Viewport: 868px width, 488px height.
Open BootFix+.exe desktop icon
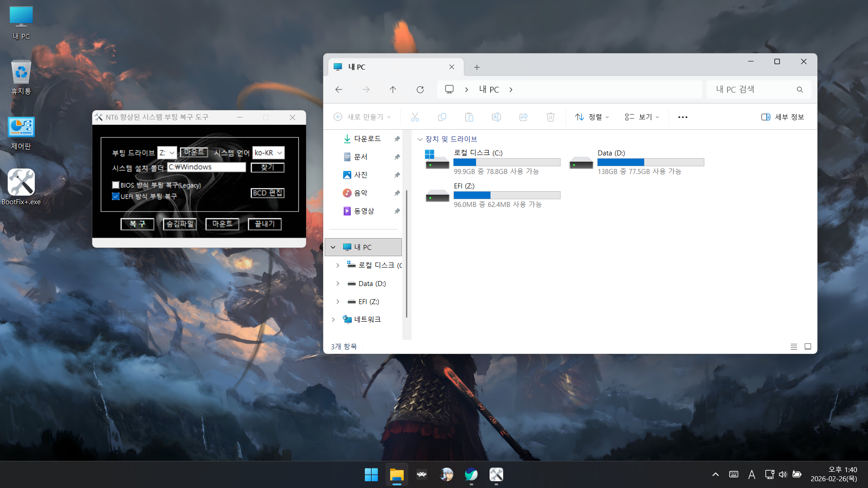pos(21,183)
